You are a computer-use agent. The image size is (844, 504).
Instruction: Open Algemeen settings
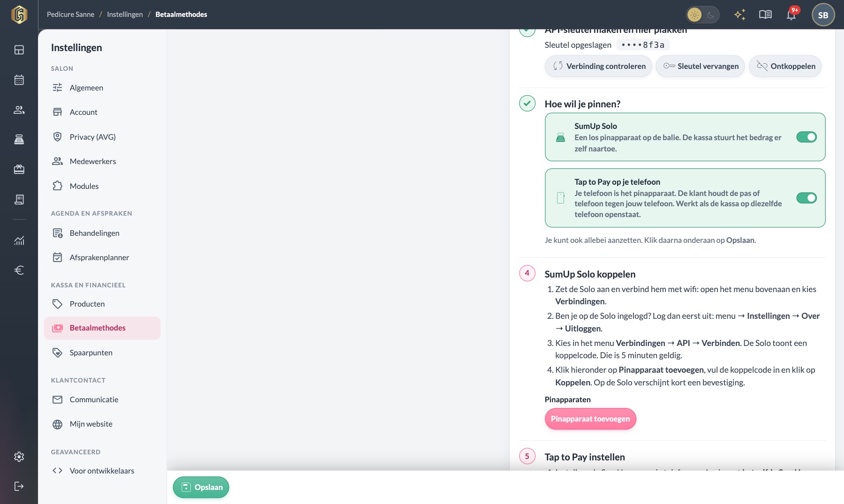(x=102, y=88)
